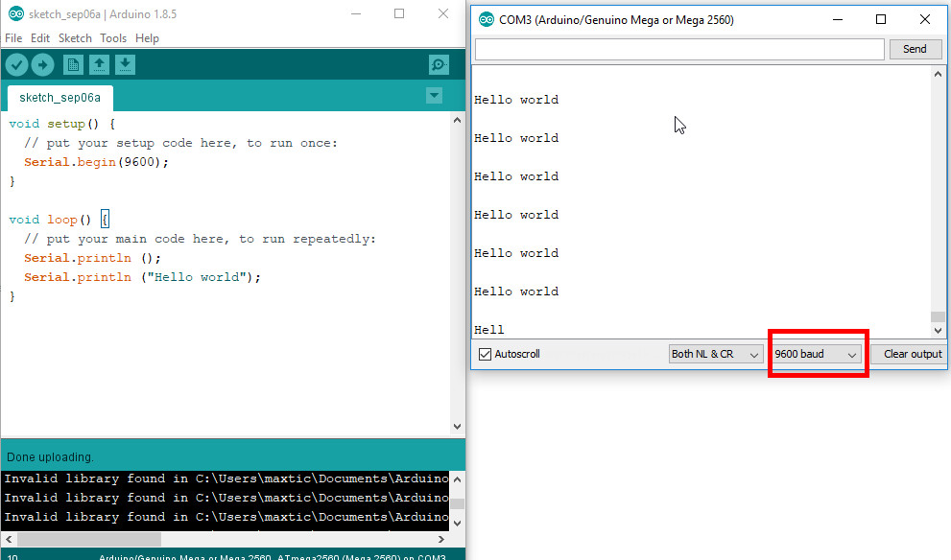Click the code editor scroll up arrow
Image resolution: width=951 pixels, height=560 pixels.
click(x=458, y=120)
